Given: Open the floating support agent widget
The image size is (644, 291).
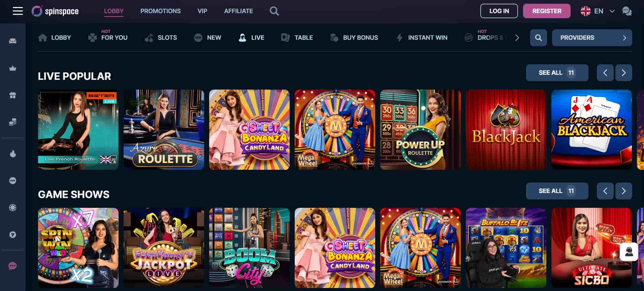Looking at the screenshot, I should click(629, 252).
